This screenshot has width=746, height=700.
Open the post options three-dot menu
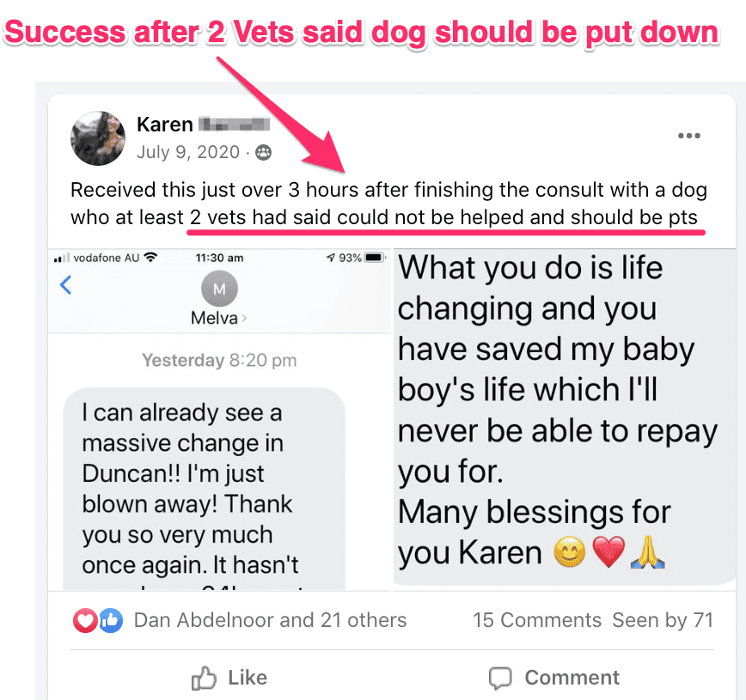point(688,136)
